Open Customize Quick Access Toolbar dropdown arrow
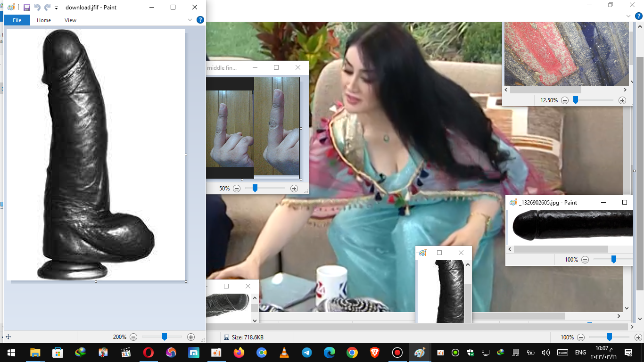The height and width of the screenshot is (362, 644). point(56,8)
